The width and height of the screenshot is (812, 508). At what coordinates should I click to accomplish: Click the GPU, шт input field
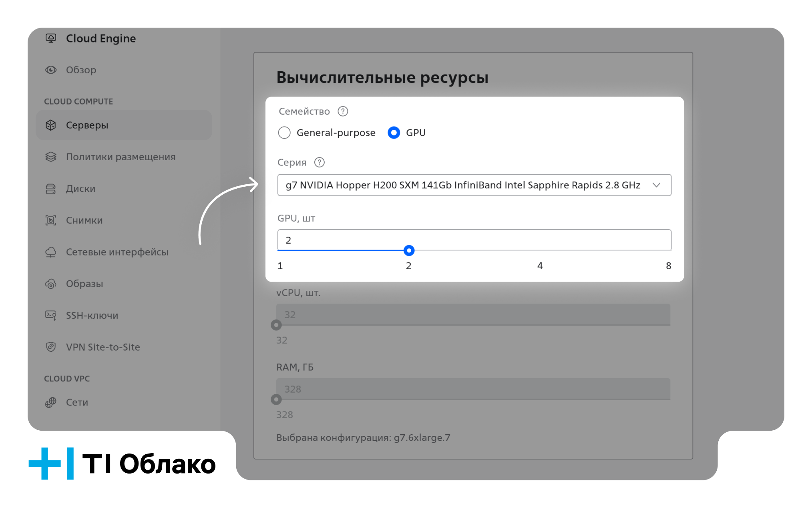(x=474, y=240)
